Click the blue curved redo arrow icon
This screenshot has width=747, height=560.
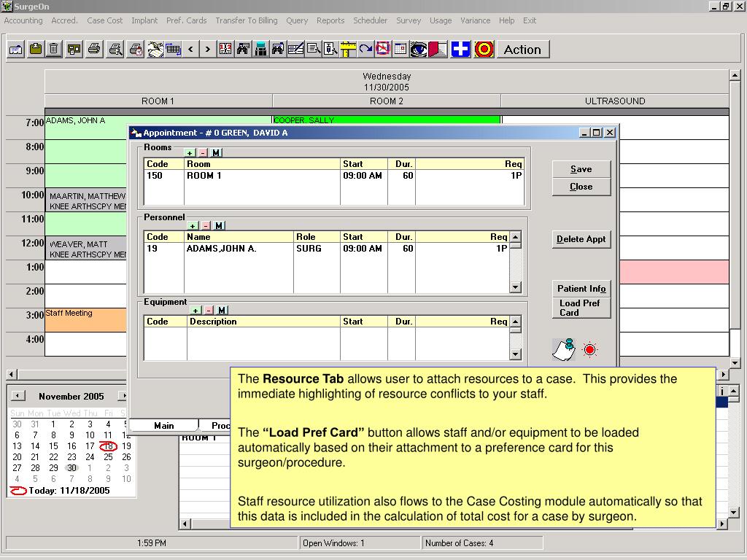click(x=365, y=49)
